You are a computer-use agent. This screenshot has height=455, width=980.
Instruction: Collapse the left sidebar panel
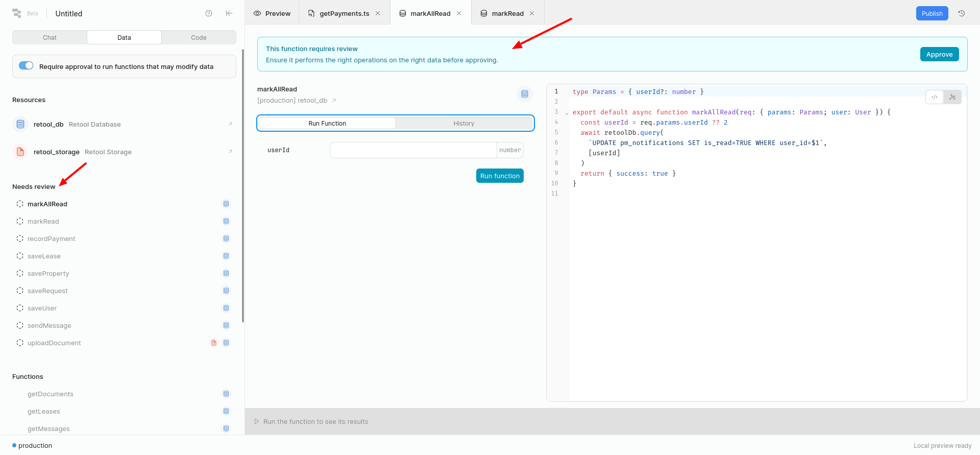pyautogui.click(x=229, y=13)
